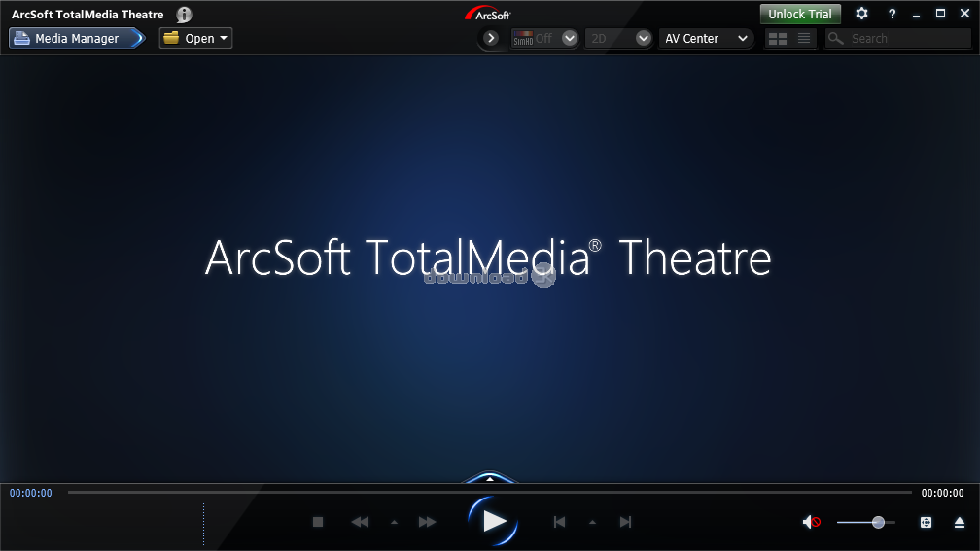Open the Media Manager
The width and height of the screenshot is (980, 551).
[x=76, y=39]
